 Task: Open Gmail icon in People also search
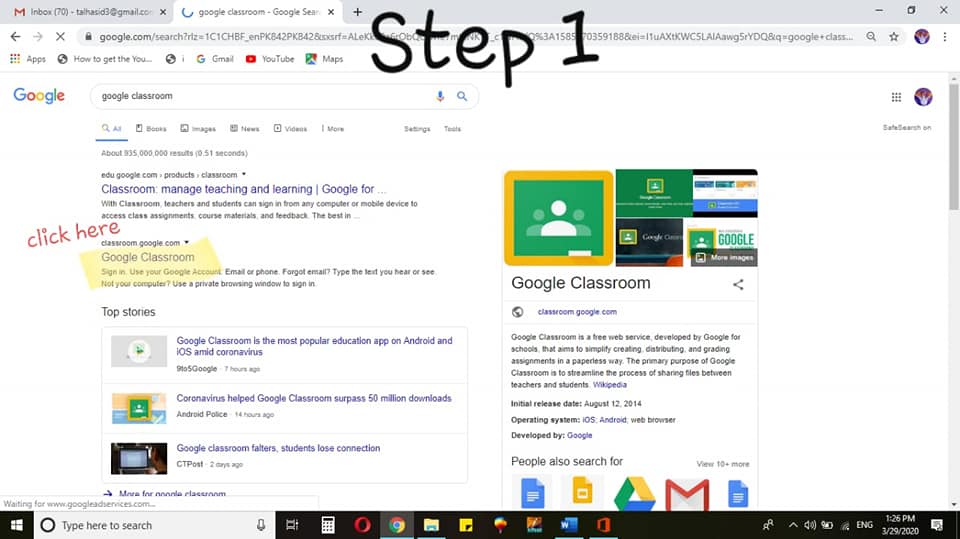point(687,495)
